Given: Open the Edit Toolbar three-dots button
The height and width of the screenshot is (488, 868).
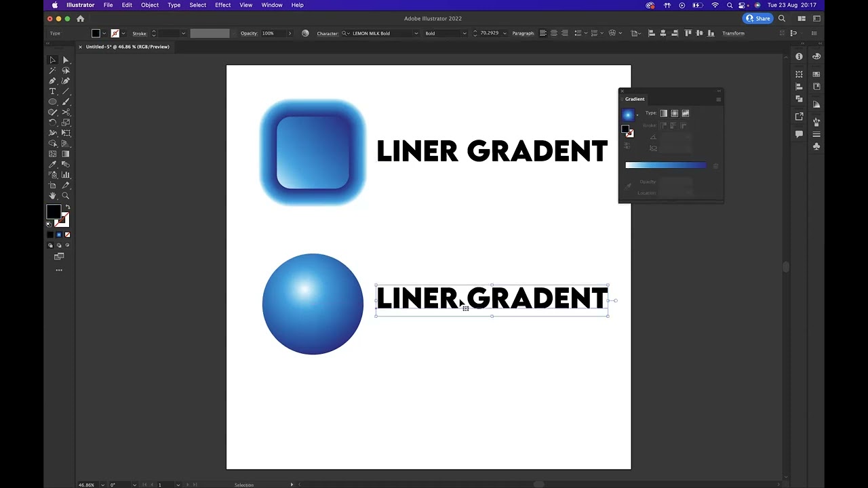Looking at the screenshot, I should pos(59,270).
